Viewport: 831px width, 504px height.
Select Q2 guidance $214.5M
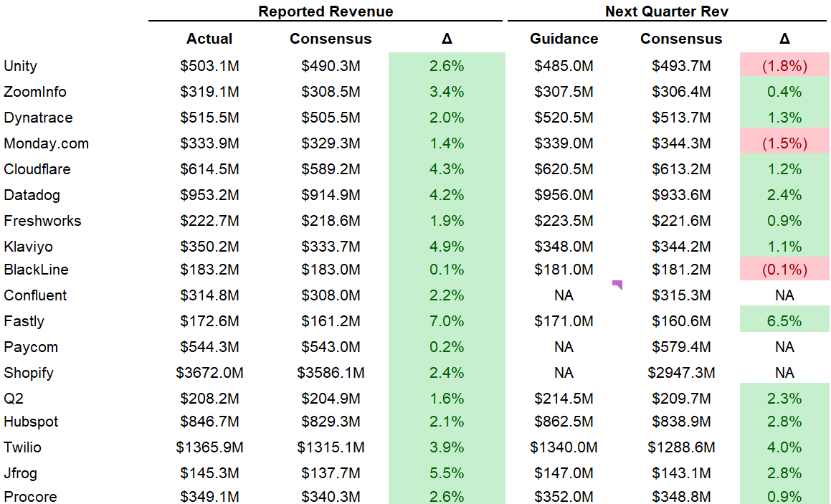tap(564, 399)
